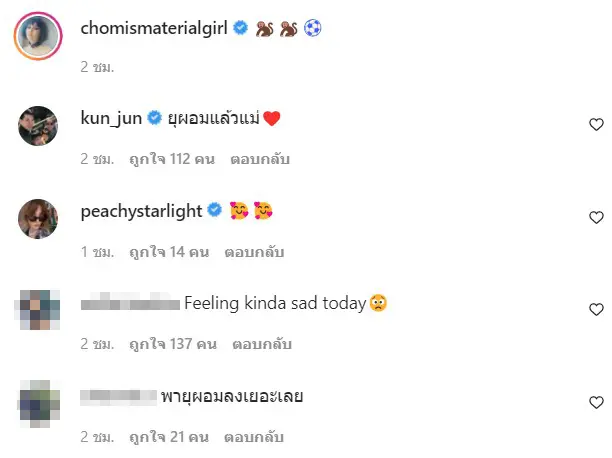Screen dimensions: 612x458
Task: Click the verified badge beside chomismaterialgirl
Action: pos(241,29)
